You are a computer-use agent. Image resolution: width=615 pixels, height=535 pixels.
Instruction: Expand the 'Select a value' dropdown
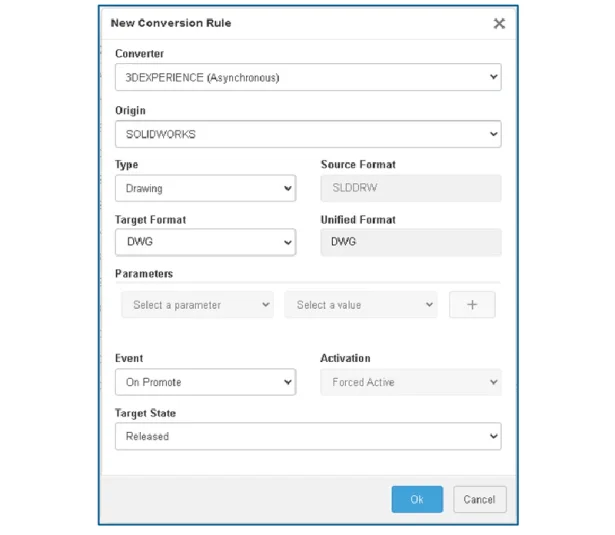pos(361,305)
